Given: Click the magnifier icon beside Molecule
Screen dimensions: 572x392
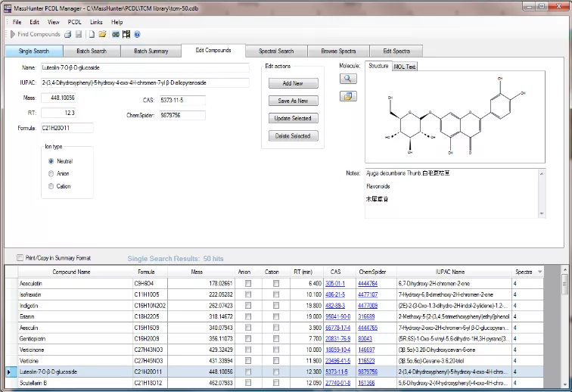Looking at the screenshot, I should pos(347,79).
